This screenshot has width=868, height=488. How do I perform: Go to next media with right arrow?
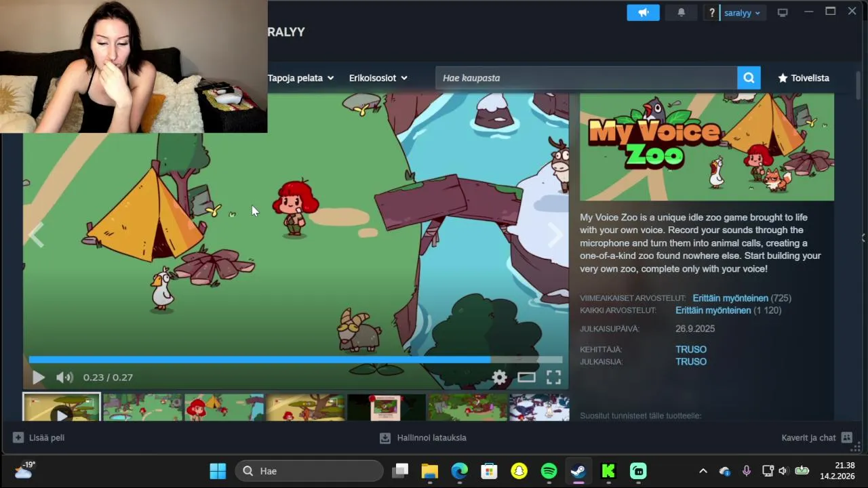pyautogui.click(x=555, y=235)
